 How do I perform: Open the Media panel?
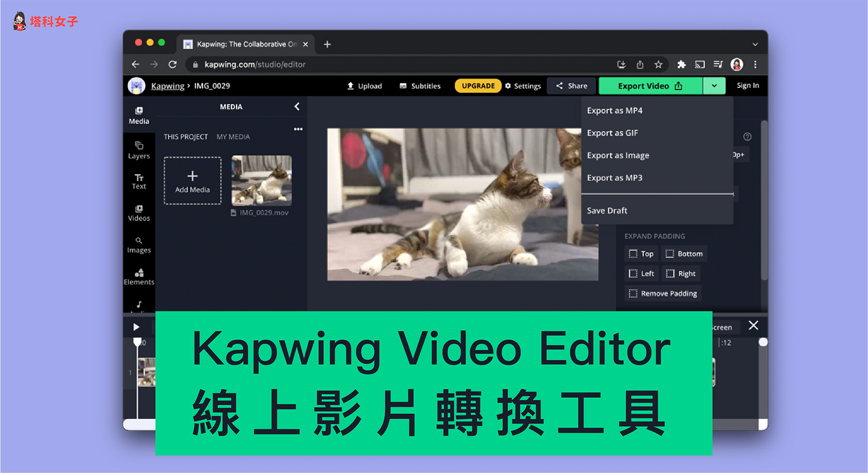click(139, 114)
